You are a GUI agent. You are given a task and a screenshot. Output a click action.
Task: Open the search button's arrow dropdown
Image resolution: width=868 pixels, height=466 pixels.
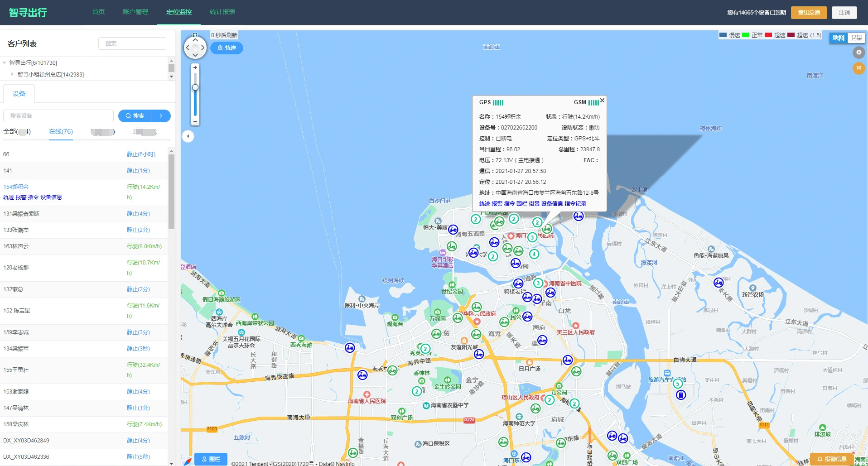[x=161, y=116]
